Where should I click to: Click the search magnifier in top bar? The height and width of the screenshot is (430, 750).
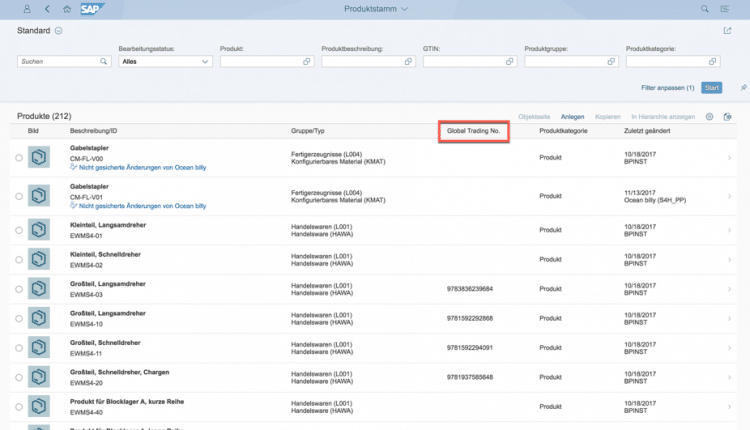pyautogui.click(x=704, y=9)
